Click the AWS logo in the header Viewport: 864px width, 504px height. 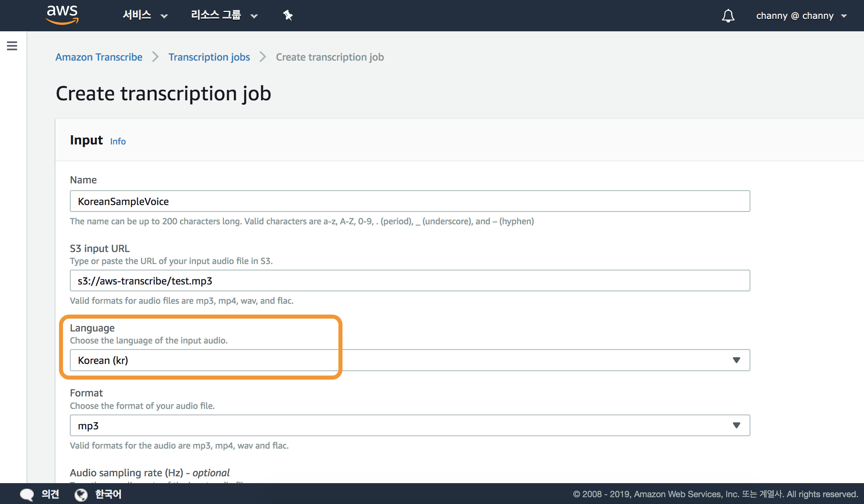tap(62, 15)
